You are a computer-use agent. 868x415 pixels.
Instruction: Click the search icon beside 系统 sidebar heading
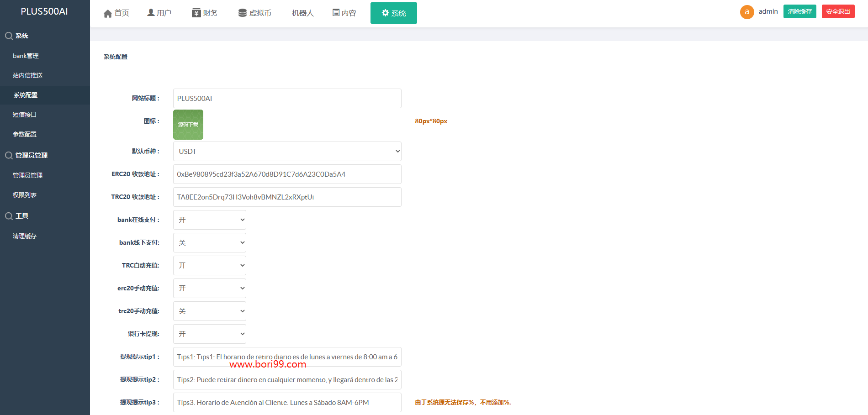pos(9,36)
